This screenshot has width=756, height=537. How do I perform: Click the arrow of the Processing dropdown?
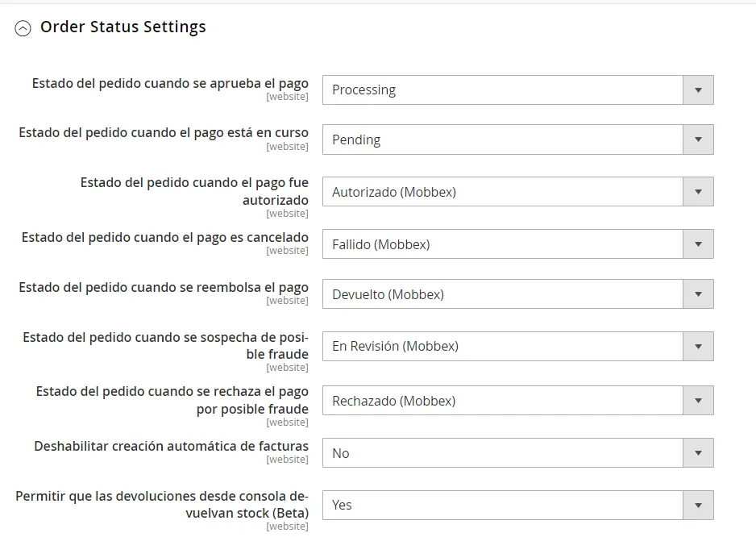[x=698, y=89]
